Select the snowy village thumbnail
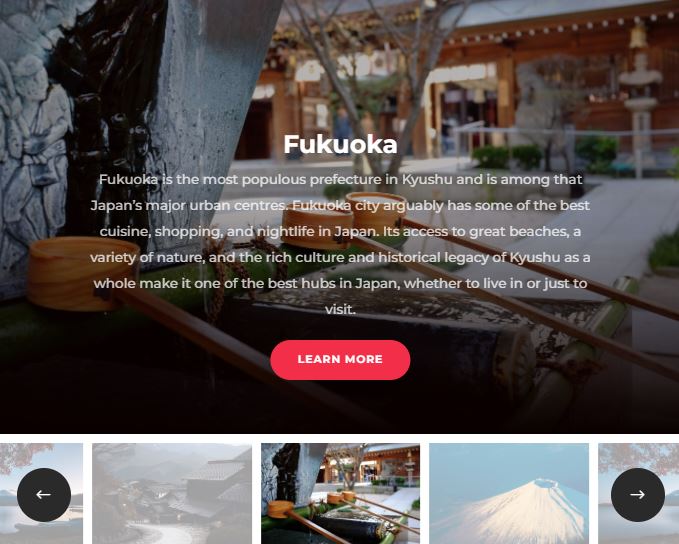 coord(172,493)
